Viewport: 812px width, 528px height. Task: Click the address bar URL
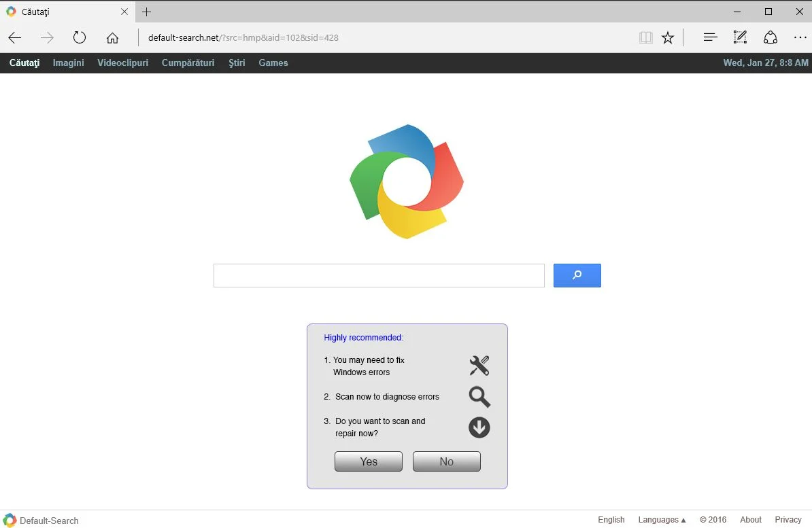pos(243,38)
